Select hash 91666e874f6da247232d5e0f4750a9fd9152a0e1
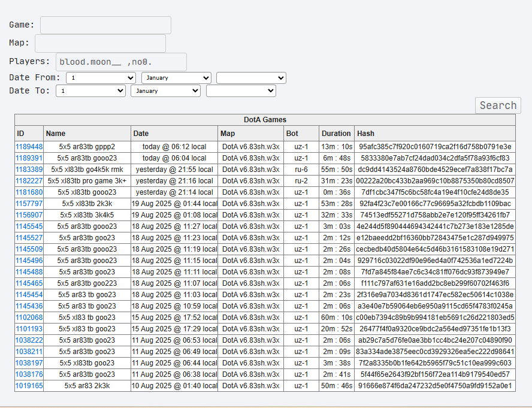Viewport: 532px width, 408px height. coord(435,386)
